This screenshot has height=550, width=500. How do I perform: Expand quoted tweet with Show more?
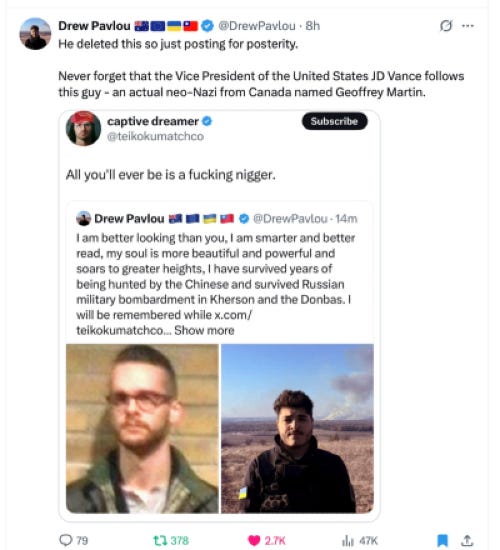pyautogui.click(x=204, y=330)
